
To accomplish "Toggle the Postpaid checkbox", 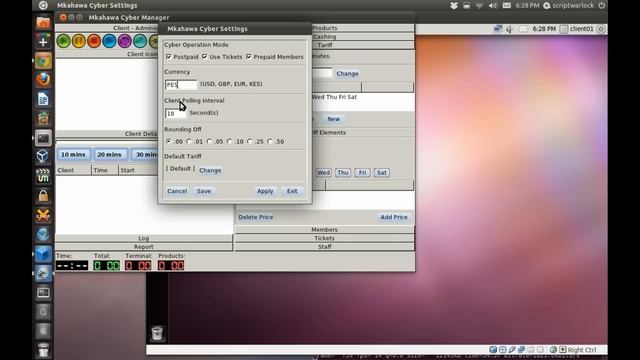I will click(x=169, y=57).
